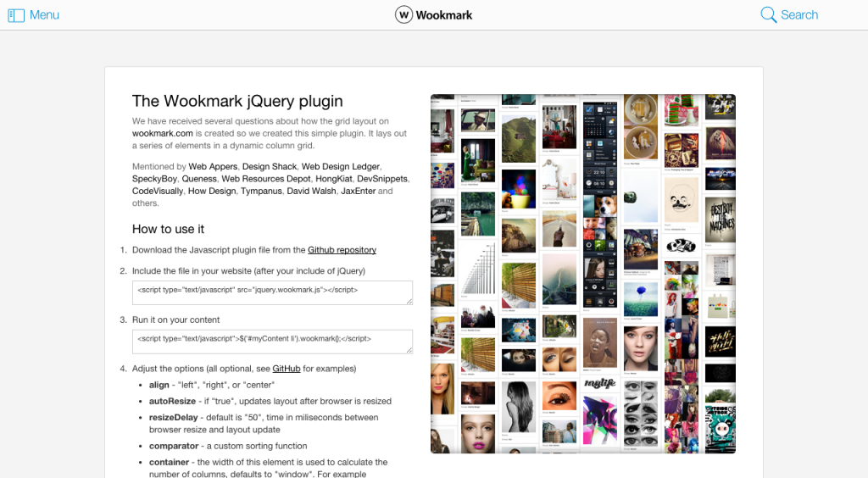Open the DevSnippets link

point(382,179)
